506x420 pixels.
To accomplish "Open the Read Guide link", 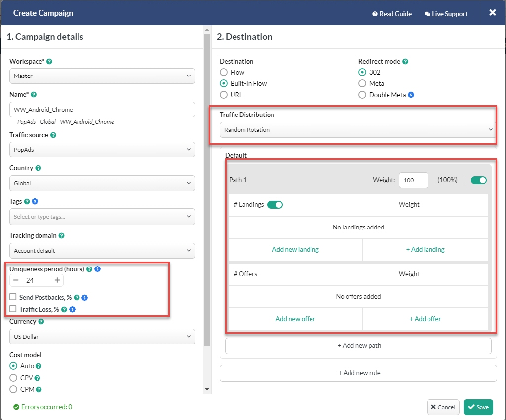I will pyautogui.click(x=392, y=14).
